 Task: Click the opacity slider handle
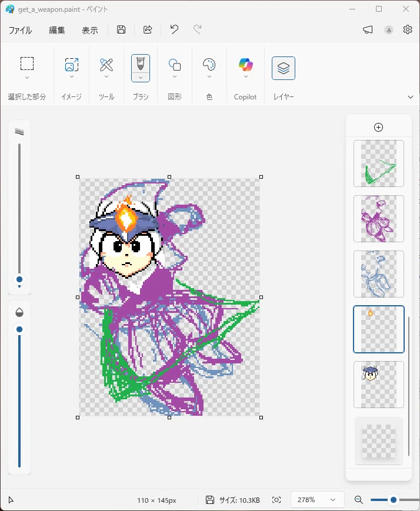click(x=19, y=329)
